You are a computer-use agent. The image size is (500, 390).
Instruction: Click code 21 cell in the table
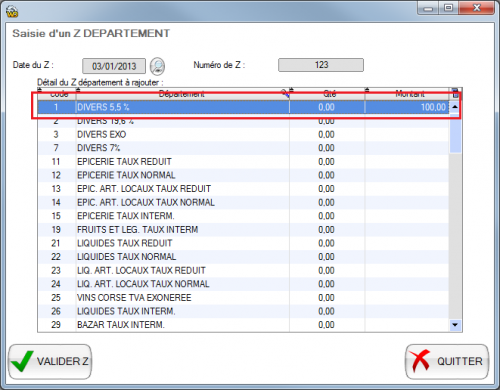pyautogui.click(x=57, y=243)
